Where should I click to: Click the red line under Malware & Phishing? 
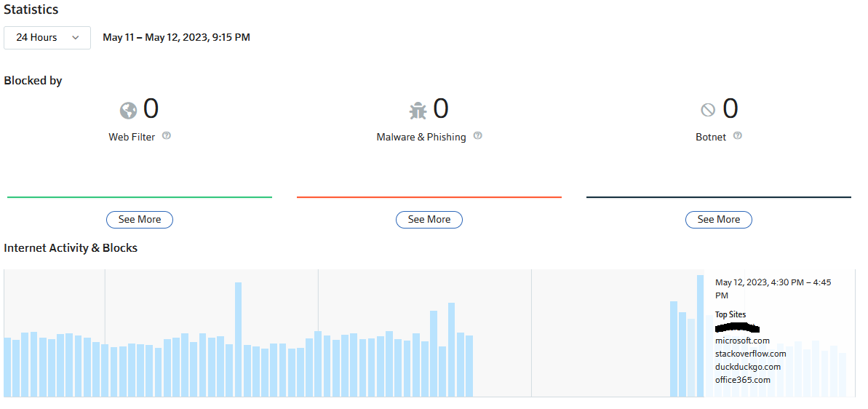click(429, 196)
